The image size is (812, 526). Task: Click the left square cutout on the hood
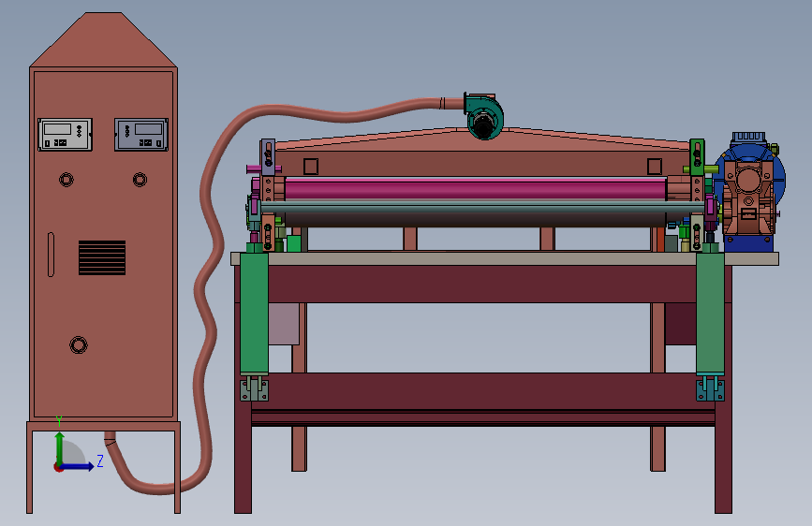tap(311, 167)
